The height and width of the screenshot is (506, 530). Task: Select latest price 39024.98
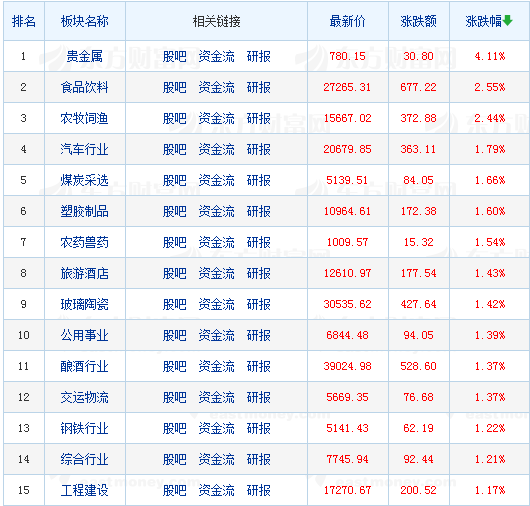347,366
